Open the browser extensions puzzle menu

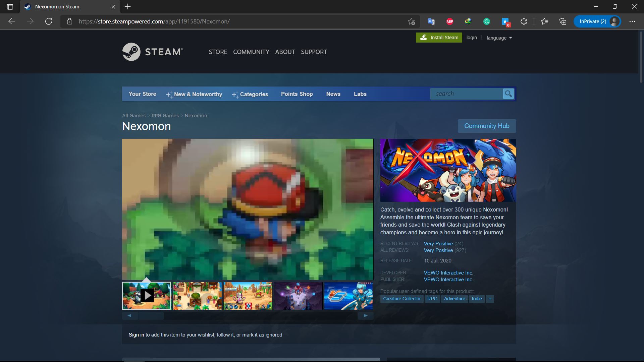tap(523, 21)
